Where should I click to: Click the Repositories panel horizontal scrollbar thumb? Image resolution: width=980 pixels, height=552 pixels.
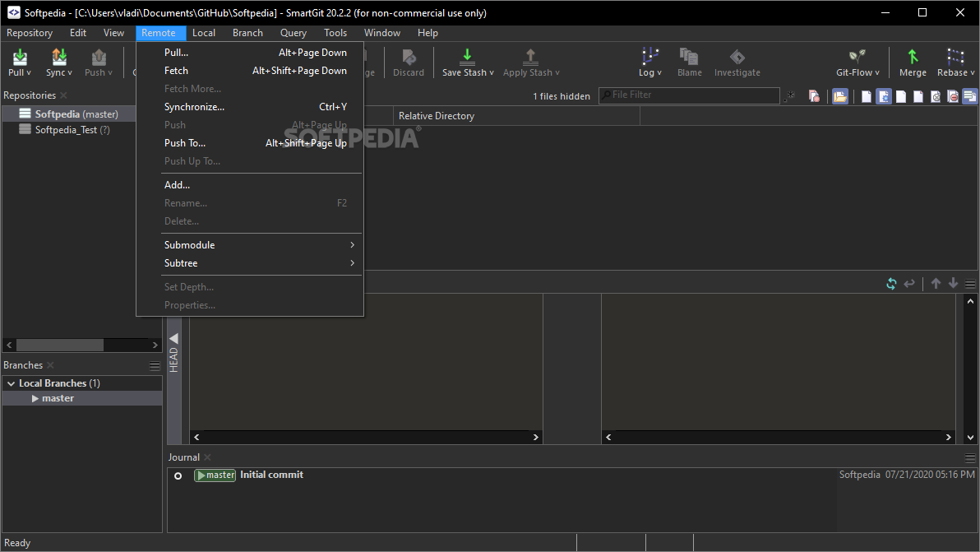point(60,345)
